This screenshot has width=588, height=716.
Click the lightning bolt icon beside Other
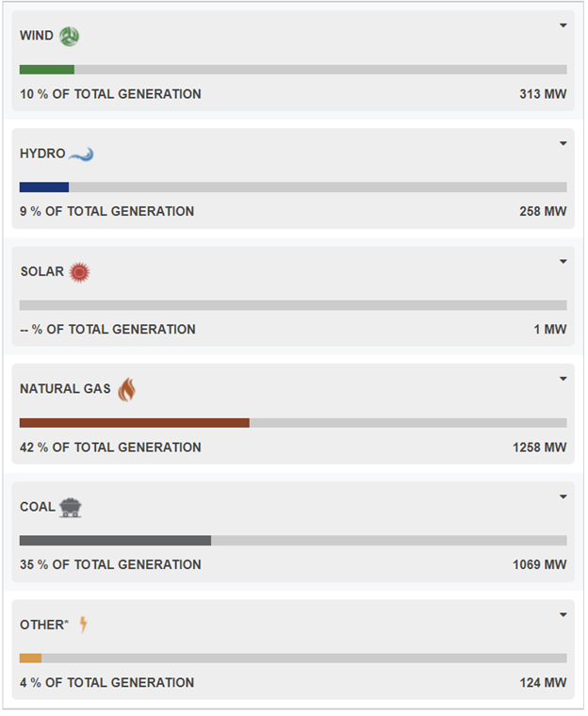coord(83,625)
